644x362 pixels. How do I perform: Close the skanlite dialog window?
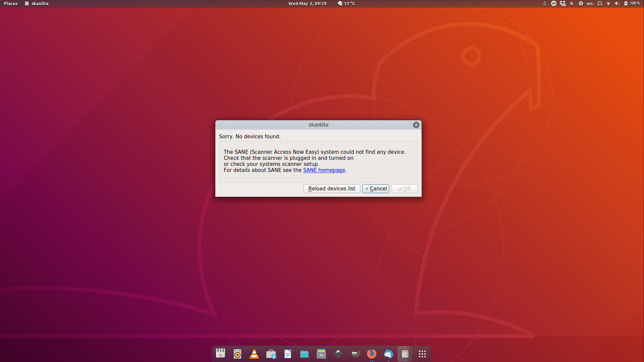416,125
